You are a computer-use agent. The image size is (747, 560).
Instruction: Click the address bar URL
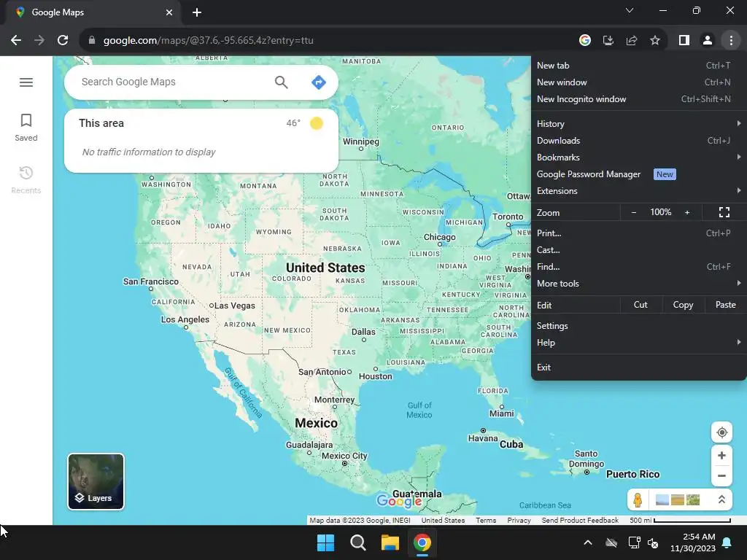[x=208, y=41]
